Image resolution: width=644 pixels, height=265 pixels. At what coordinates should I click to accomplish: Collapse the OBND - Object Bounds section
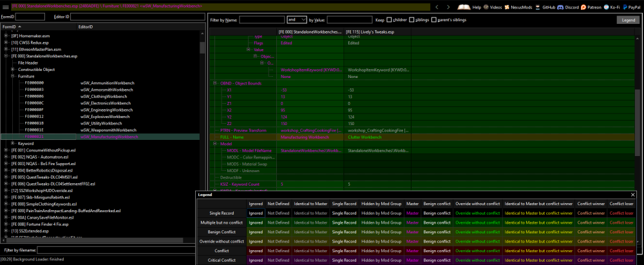[215, 83]
